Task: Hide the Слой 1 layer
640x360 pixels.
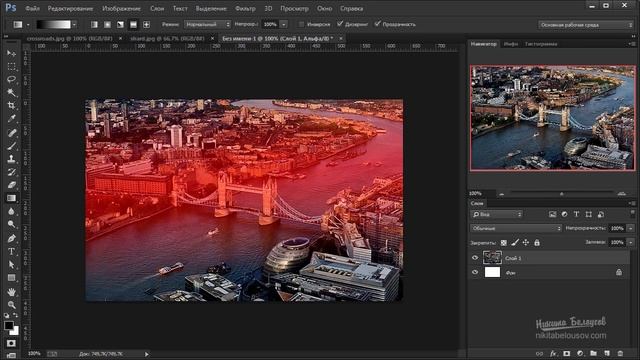Action: click(475, 258)
